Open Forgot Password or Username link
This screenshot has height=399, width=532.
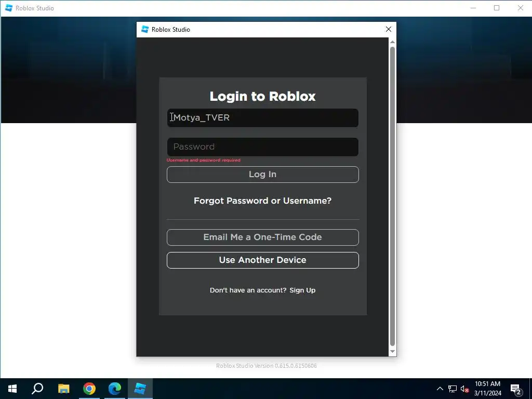tap(262, 201)
